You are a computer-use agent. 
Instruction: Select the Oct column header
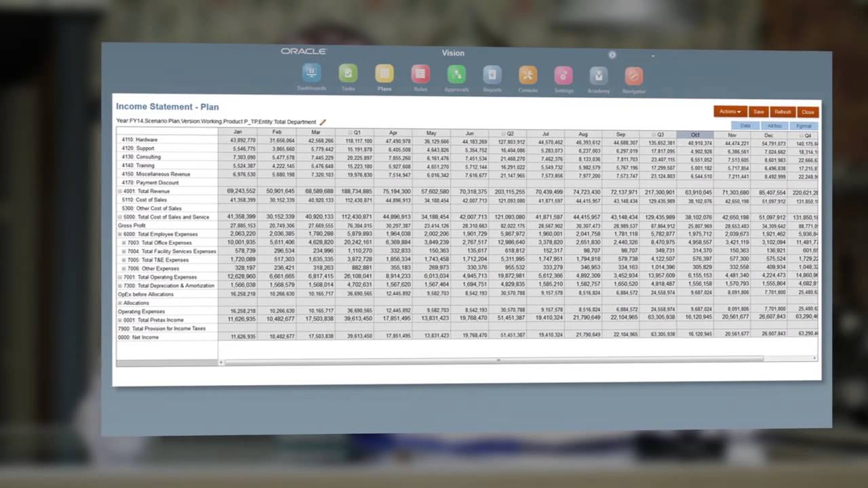(x=694, y=135)
